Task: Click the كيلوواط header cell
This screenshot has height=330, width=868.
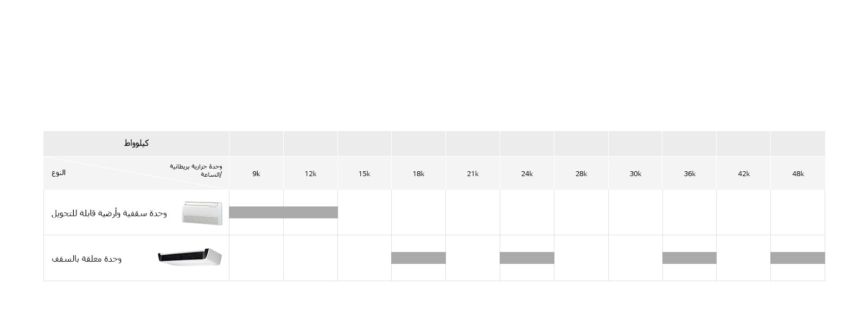Action: coord(136,144)
